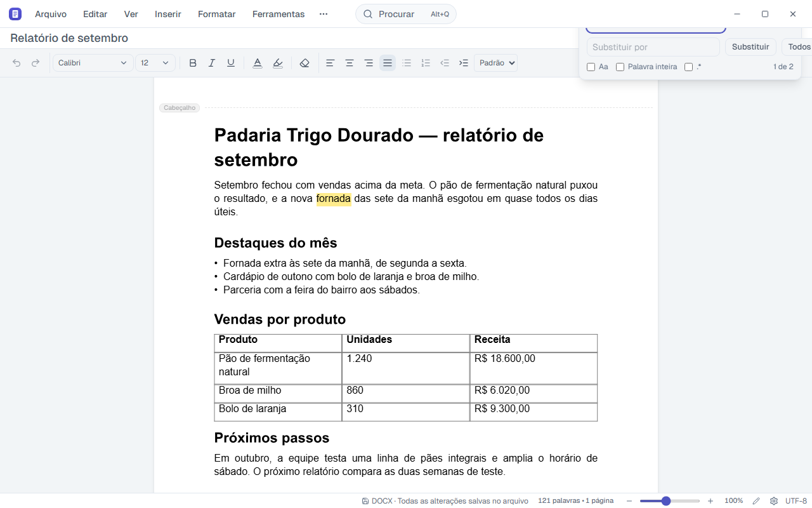Screen dimensions: 812x508
Task: Click the Próximos passos heading
Action: [x=272, y=438]
